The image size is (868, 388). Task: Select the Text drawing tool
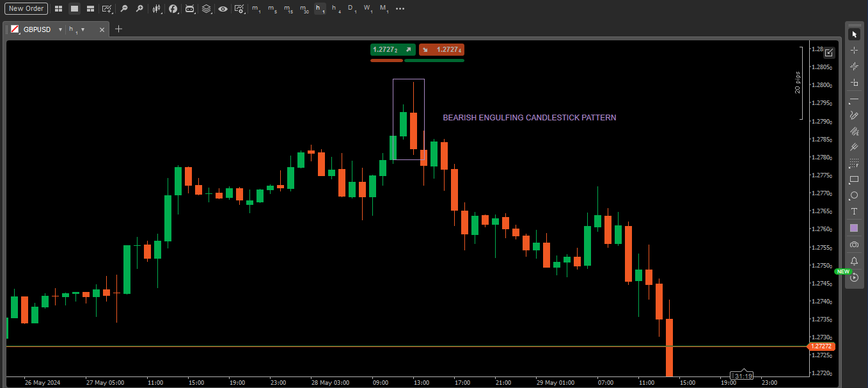click(x=854, y=211)
